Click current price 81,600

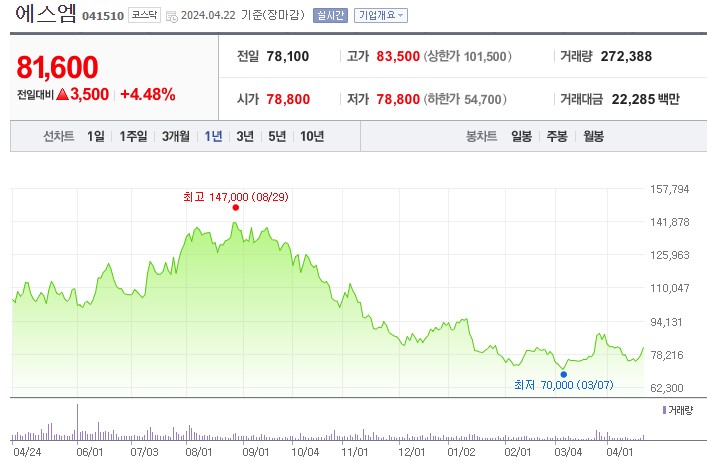pyautogui.click(x=57, y=67)
